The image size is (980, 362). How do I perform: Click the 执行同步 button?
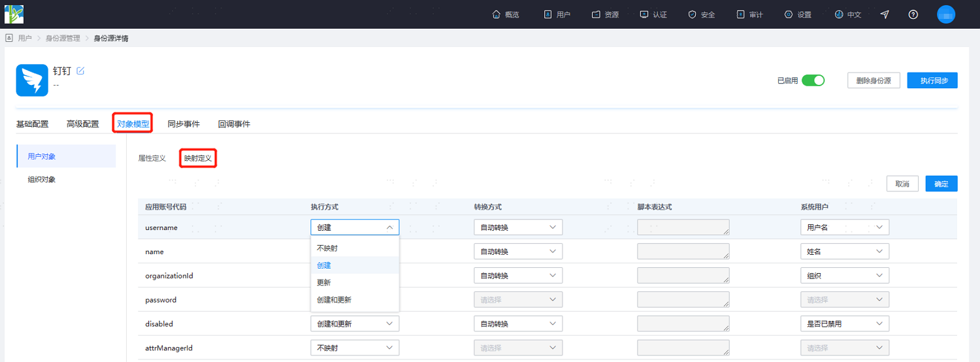point(932,80)
